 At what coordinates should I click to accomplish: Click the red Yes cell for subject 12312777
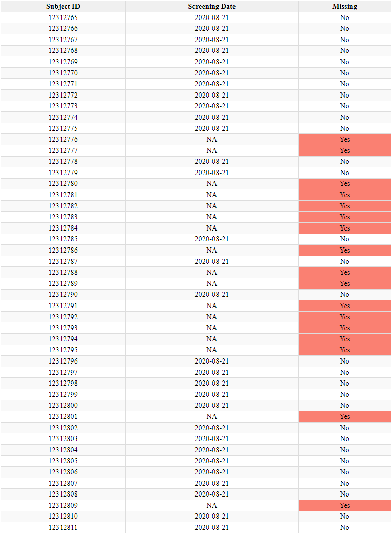click(344, 150)
